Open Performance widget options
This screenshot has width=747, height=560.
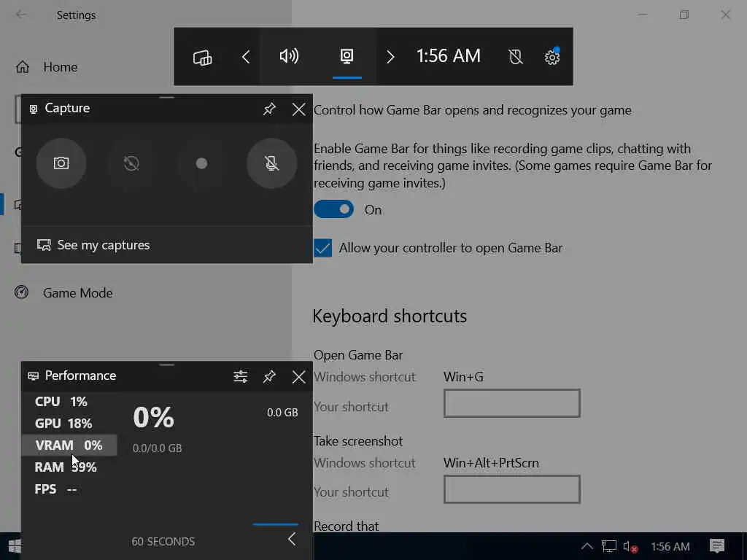click(240, 377)
